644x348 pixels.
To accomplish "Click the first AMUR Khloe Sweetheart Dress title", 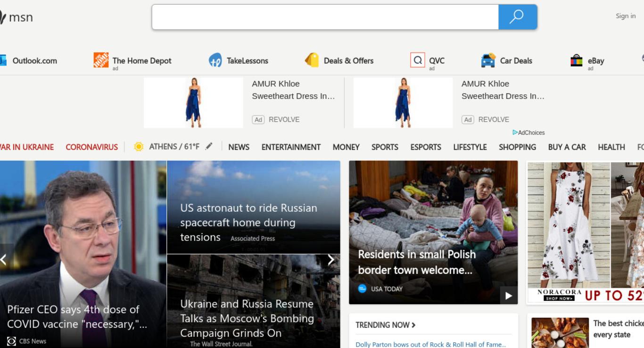I will click(293, 90).
